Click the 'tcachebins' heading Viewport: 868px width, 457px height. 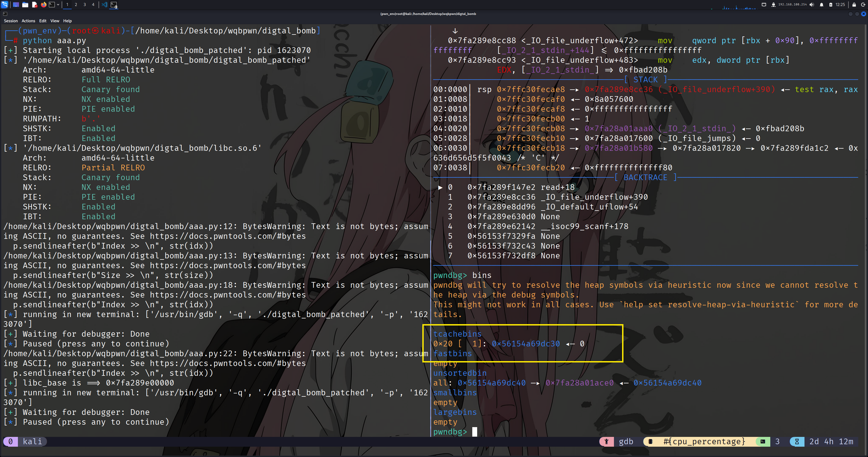pos(458,334)
